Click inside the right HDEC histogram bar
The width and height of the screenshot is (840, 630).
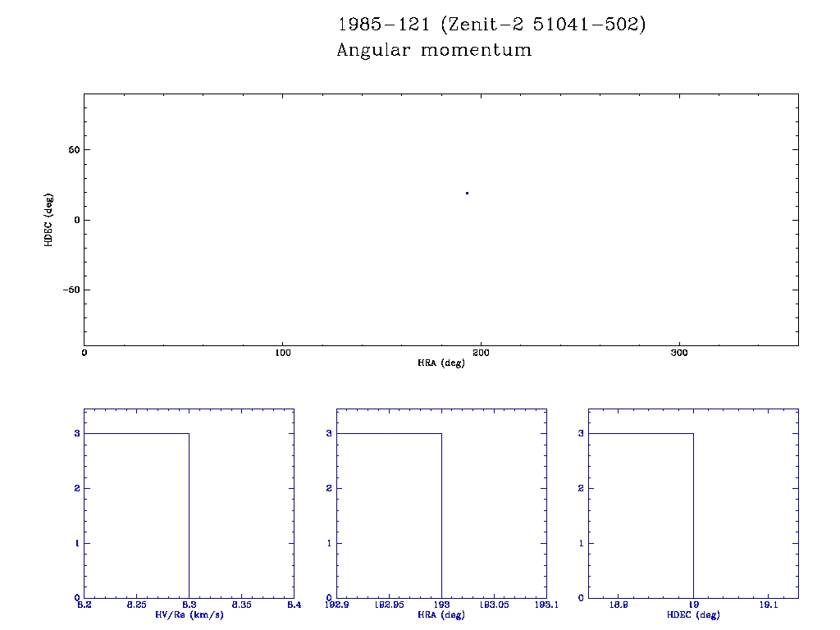tap(641, 515)
